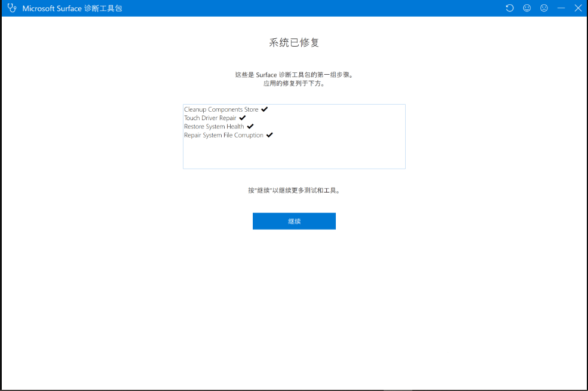Click the 继续 button to continue

[294, 221]
